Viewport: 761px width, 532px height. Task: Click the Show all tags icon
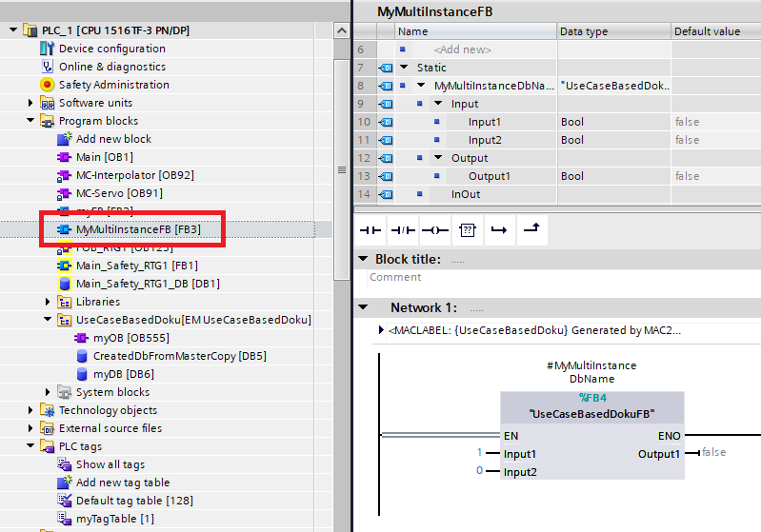point(64,464)
